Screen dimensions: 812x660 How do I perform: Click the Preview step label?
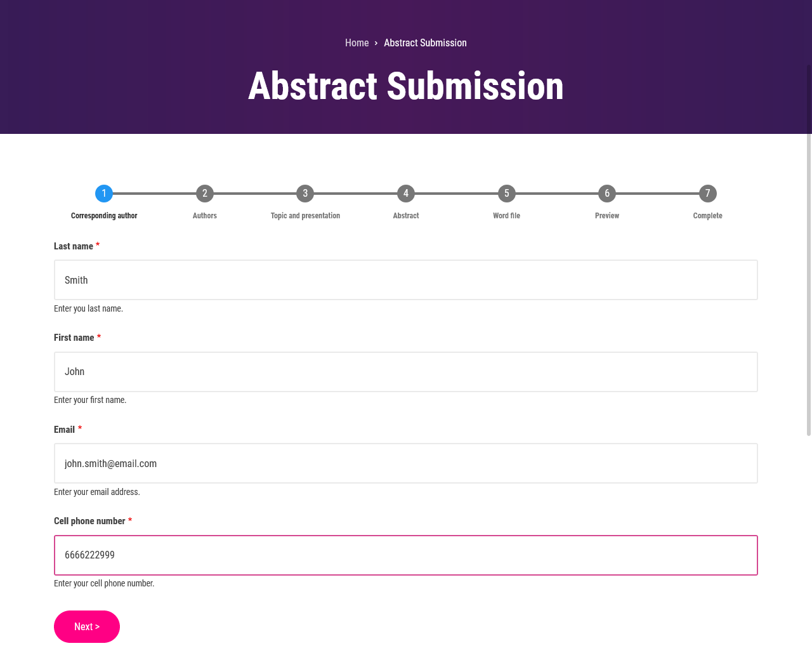pos(607,216)
